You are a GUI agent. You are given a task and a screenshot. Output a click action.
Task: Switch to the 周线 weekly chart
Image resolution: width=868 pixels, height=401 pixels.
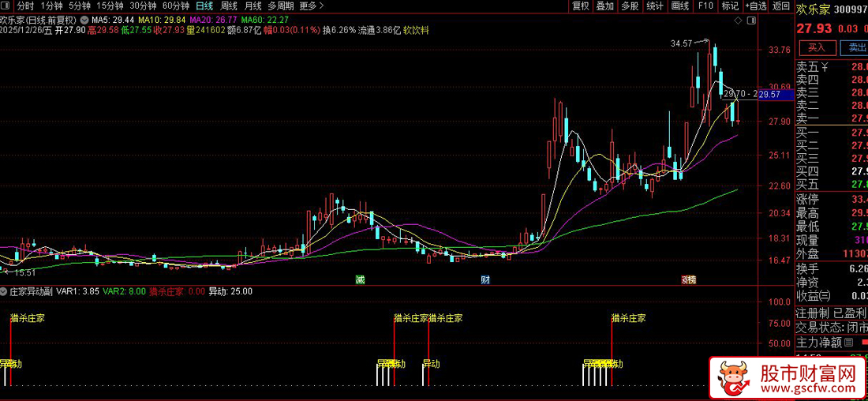coord(229,6)
